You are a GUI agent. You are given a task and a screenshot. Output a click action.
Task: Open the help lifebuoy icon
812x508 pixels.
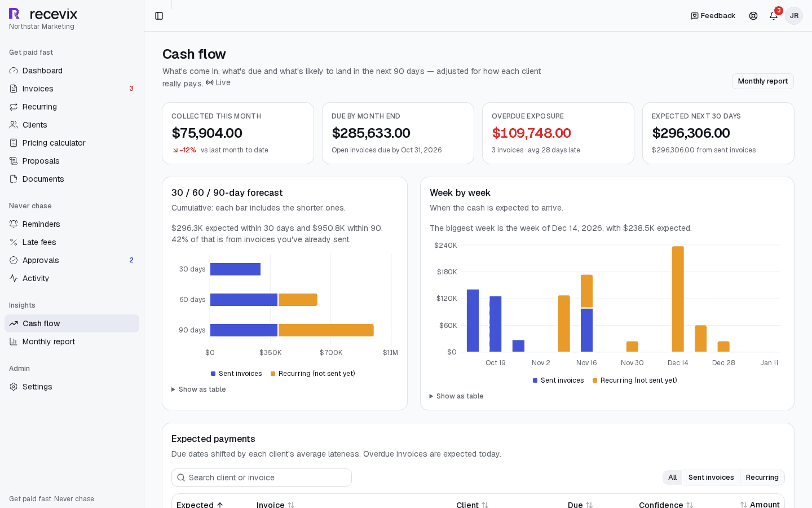pyautogui.click(x=753, y=16)
